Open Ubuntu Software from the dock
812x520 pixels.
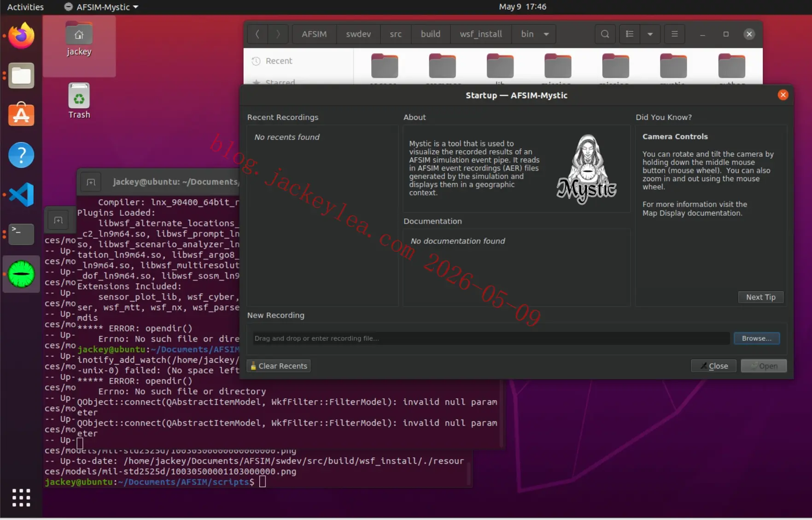[21, 114]
